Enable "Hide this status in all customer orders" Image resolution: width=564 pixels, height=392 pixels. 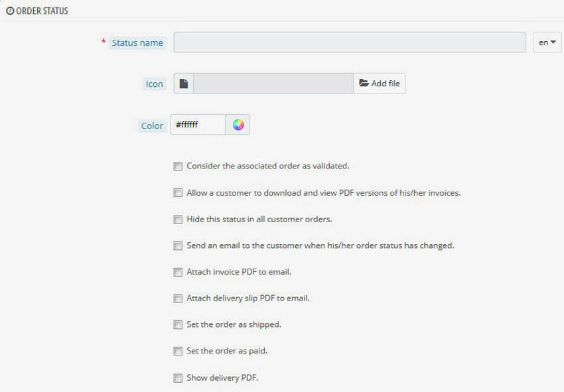(x=178, y=219)
